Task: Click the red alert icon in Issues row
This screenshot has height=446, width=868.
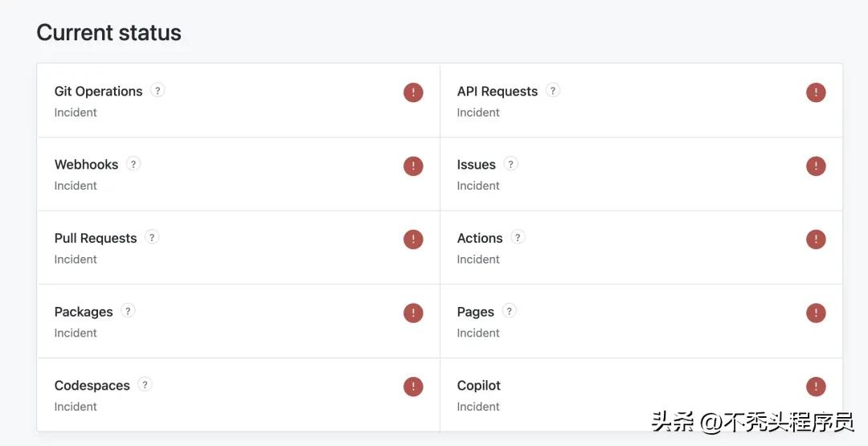Action: pos(816,166)
